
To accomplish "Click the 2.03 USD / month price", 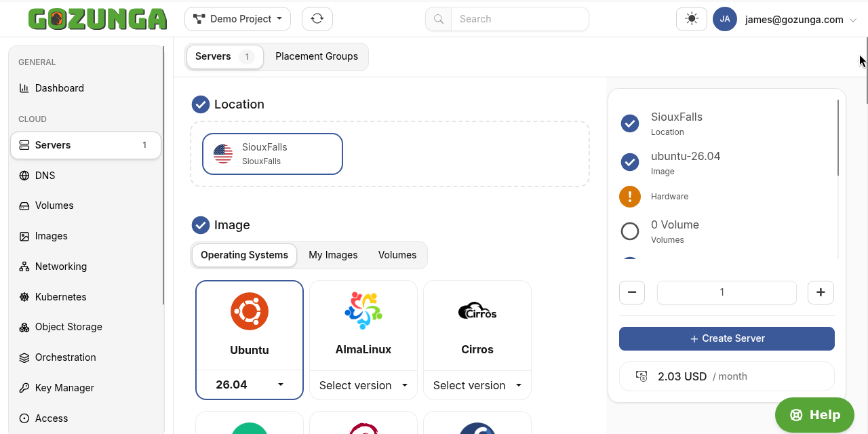I will pyautogui.click(x=703, y=376).
